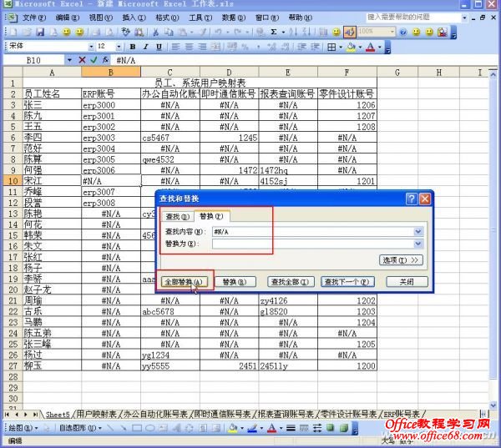The width and height of the screenshot is (501, 448).
Task: Toggle bold formatting in the toolbar
Action: (133, 47)
